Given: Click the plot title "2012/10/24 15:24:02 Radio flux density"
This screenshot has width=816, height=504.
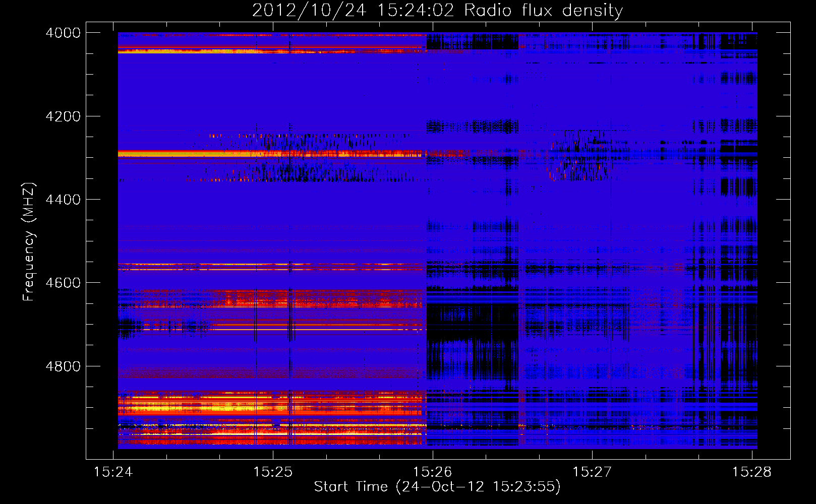Looking at the screenshot, I should point(437,10).
